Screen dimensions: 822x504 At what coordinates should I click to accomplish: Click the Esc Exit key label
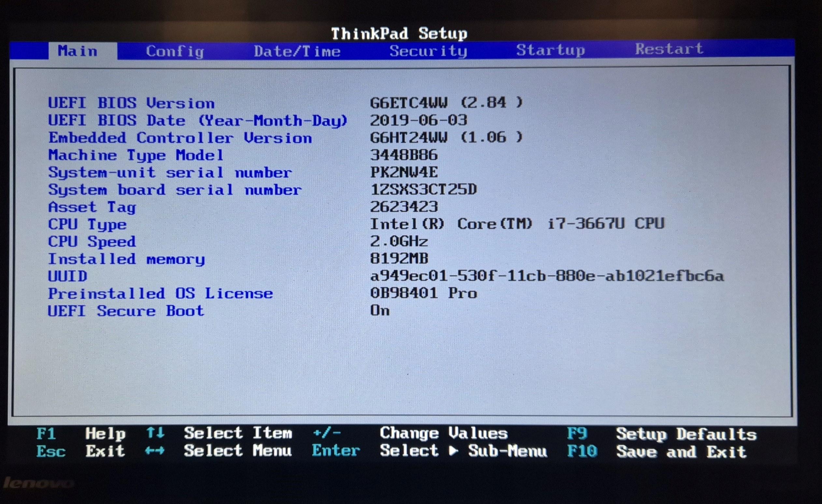pyautogui.click(x=51, y=452)
